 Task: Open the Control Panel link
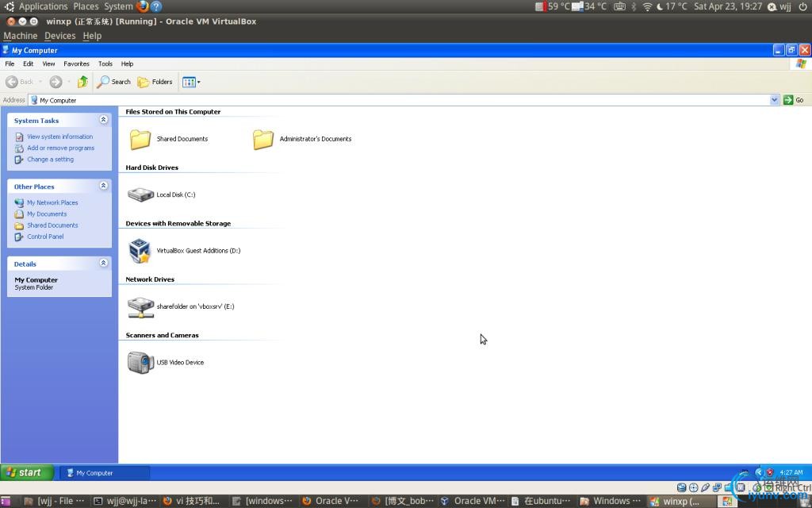(x=45, y=237)
